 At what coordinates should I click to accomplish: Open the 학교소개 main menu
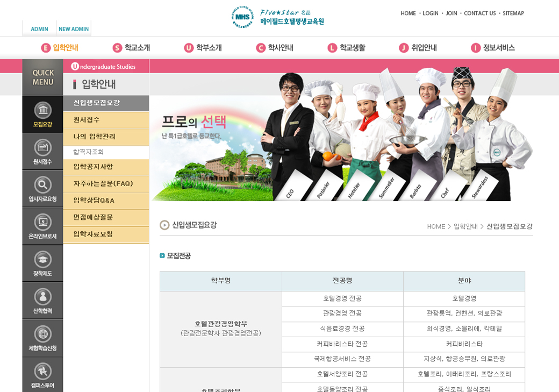132,48
